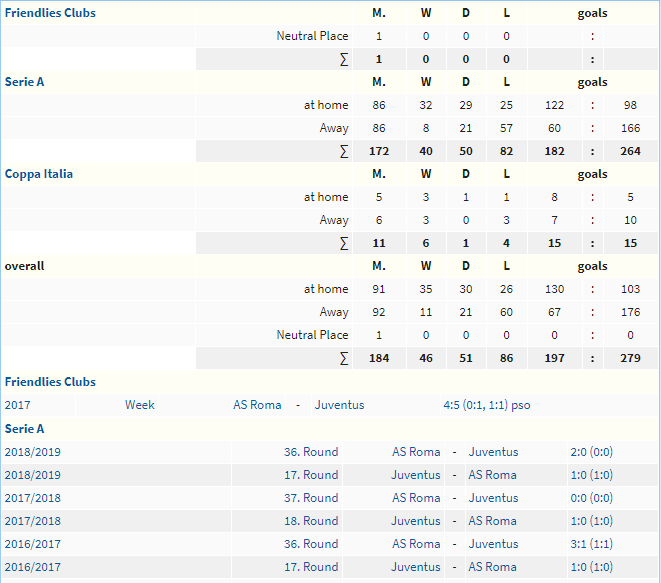View the 0:0 (0:0) match result
The height and width of the screenshot is (583, 661).
tap(591, 498)
